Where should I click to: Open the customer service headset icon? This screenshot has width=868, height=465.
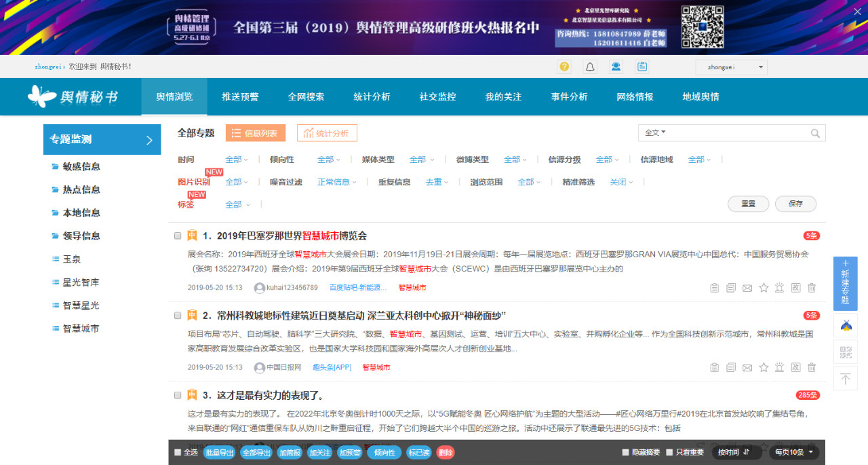[616, 67]
